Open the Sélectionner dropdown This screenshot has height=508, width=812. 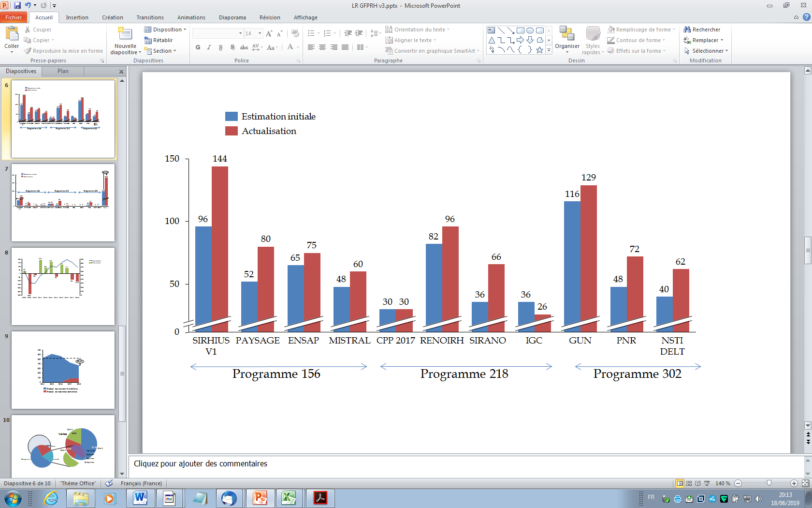pos(706,51)
